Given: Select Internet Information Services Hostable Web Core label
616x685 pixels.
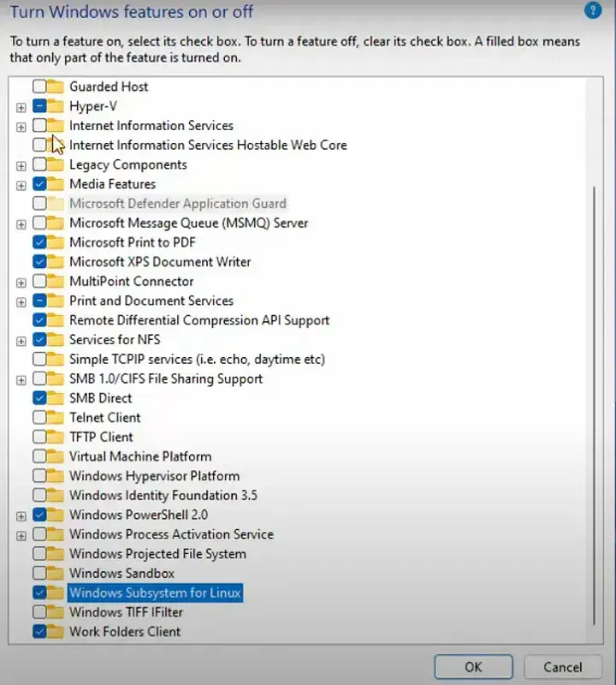Looking at the screenshot, I should point(208,145).
